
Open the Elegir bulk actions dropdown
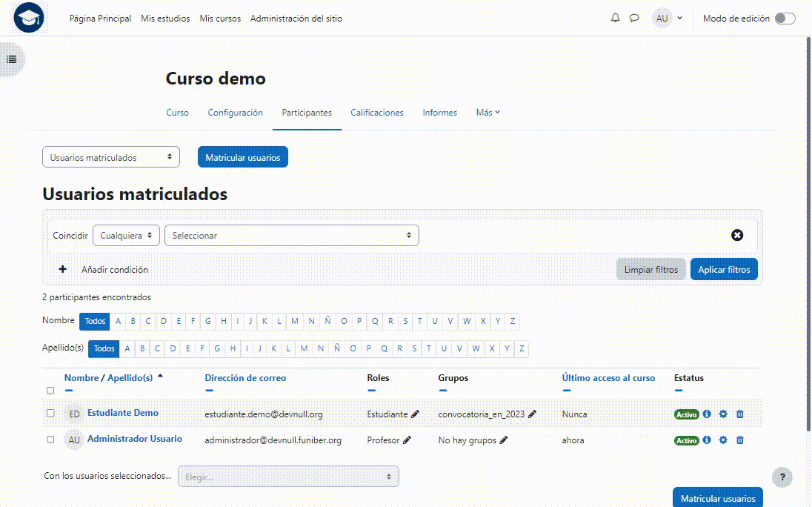287,476
